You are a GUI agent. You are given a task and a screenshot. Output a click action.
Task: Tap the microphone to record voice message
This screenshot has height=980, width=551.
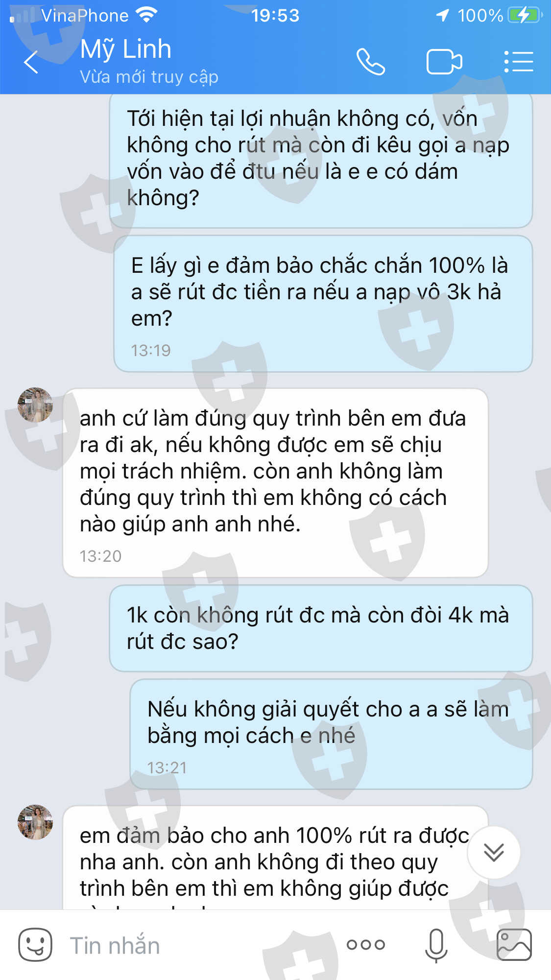(436, 945)
